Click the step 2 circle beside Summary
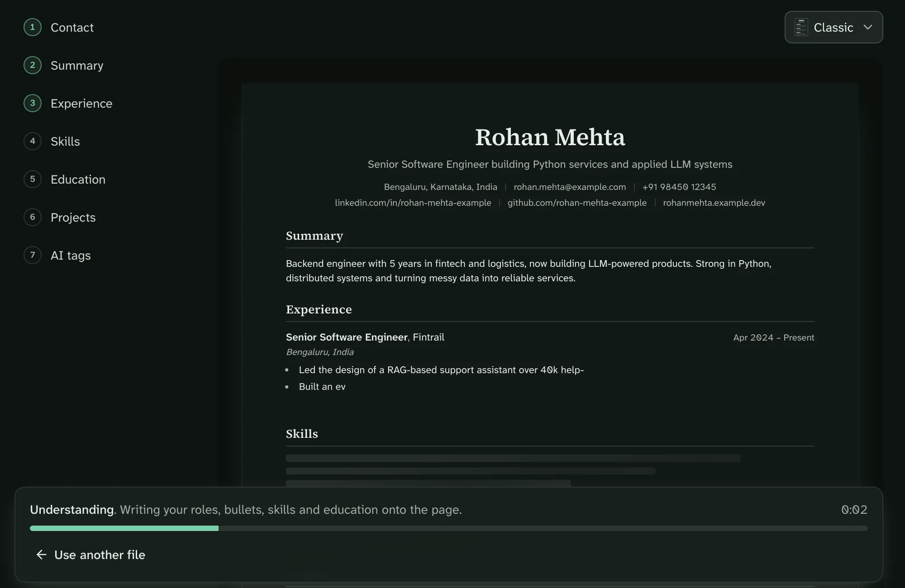 tap(33, 65)
